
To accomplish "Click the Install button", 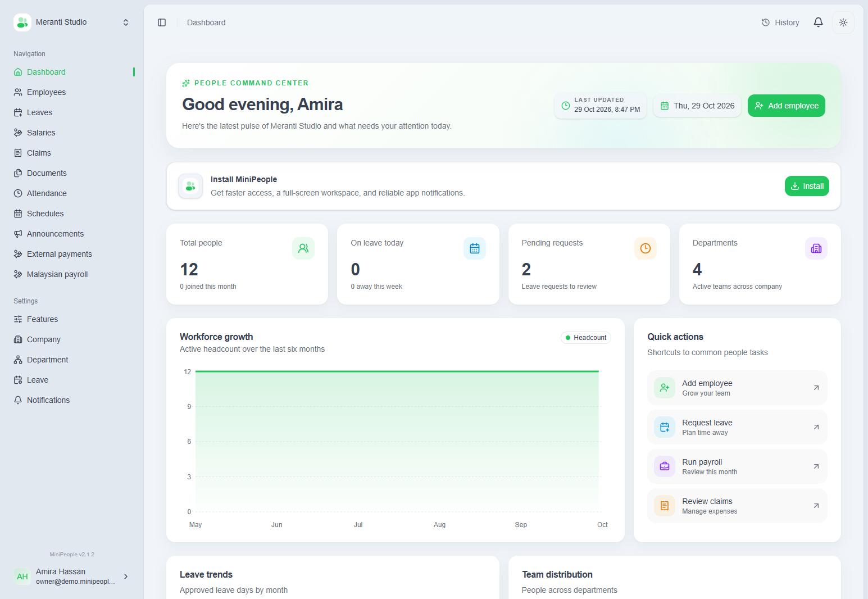I will click(x=807, y=186).
